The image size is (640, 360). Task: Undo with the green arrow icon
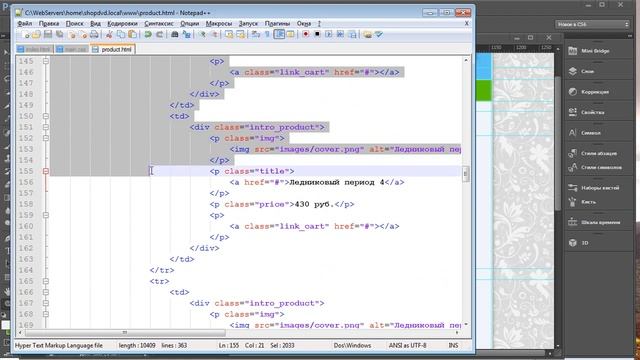point(148,35)
